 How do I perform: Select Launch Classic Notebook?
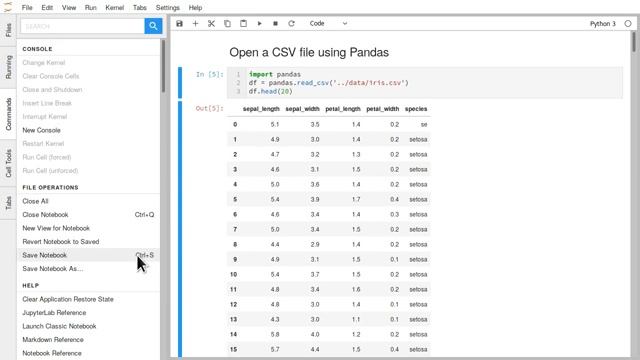click(88, 326)
